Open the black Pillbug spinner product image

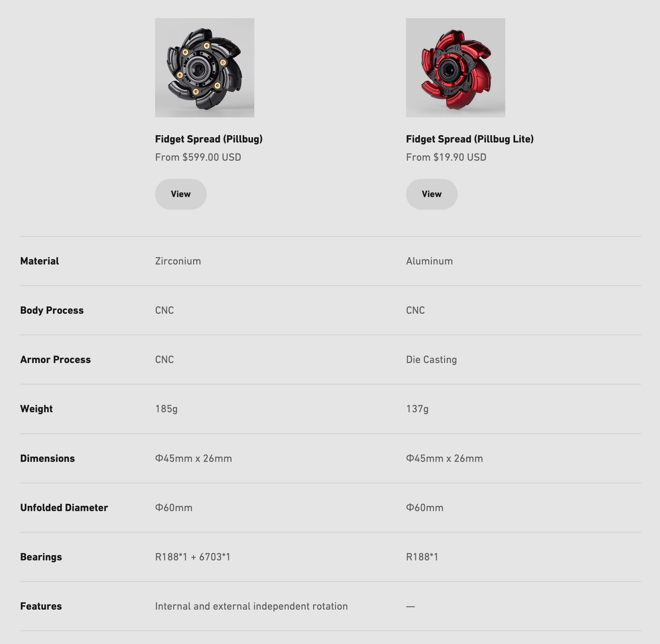205,68
